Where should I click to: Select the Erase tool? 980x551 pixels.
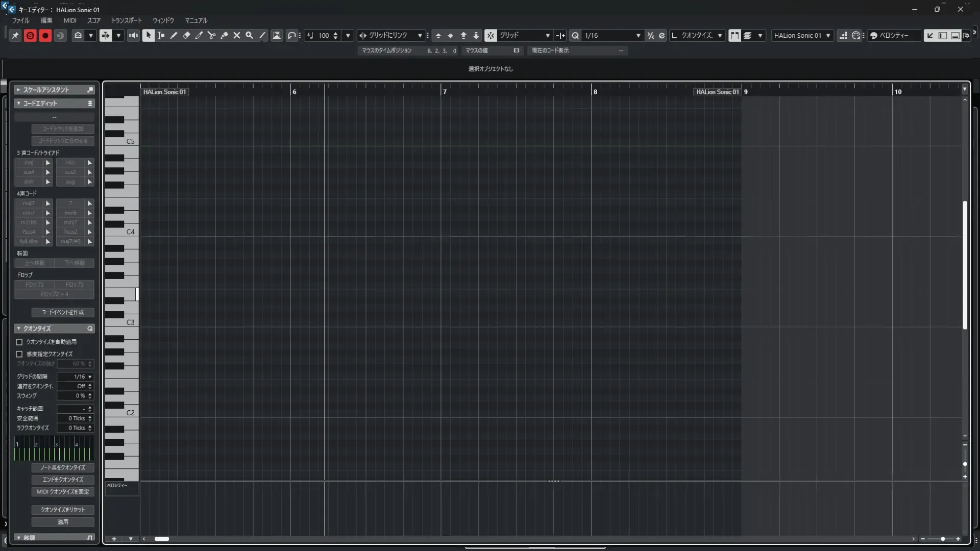coord(186,35)
